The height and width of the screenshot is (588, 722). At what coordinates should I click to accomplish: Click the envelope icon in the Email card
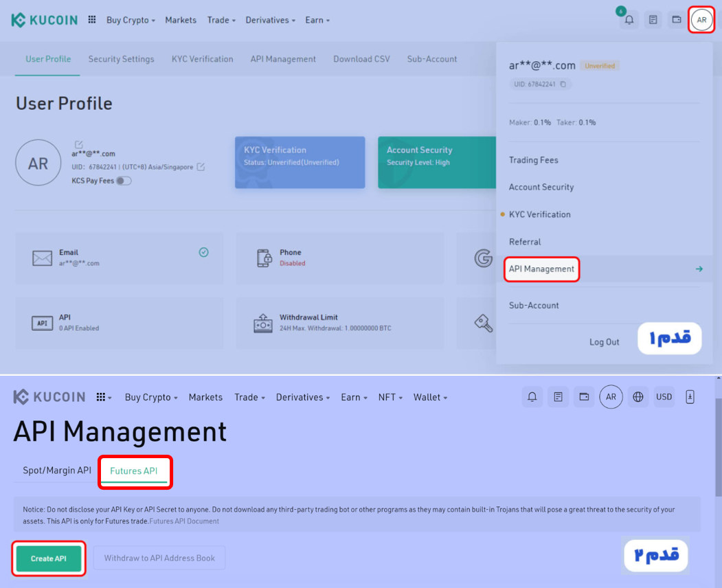[42, 258]
